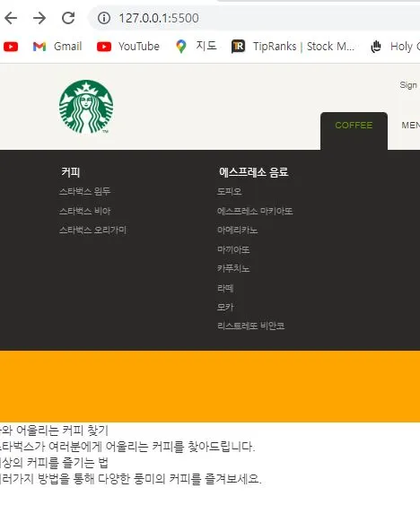Open the Gmail bookmark
Screen dimensions: 420x531
(57, 47)
